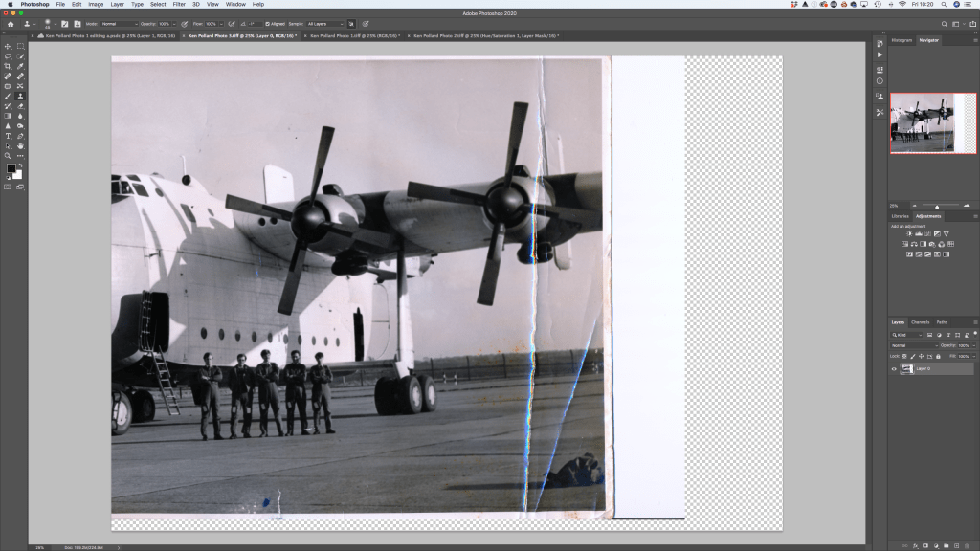Switch to the Histogram panel tab
980x551 pixels.
902,40
